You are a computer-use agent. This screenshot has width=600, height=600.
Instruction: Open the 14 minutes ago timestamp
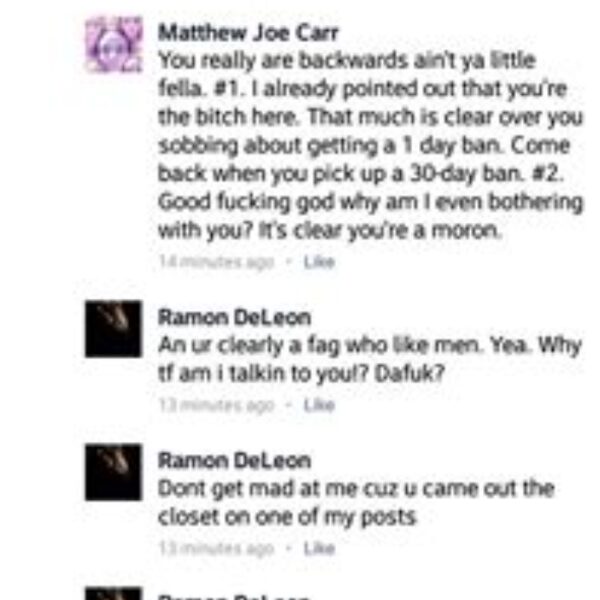tap(217, 262)
